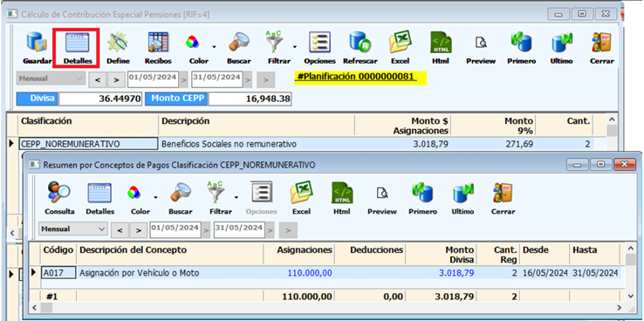Image resolution: width=644 pixels, height=321 pixels.
Task: Click Deducciones column header
Action: pos(370,254)
